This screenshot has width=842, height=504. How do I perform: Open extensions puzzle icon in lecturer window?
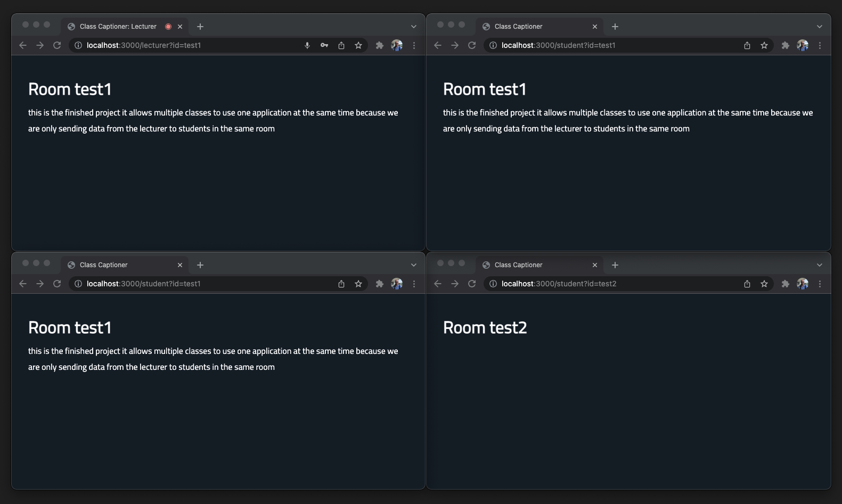click(x=380, y=45)
